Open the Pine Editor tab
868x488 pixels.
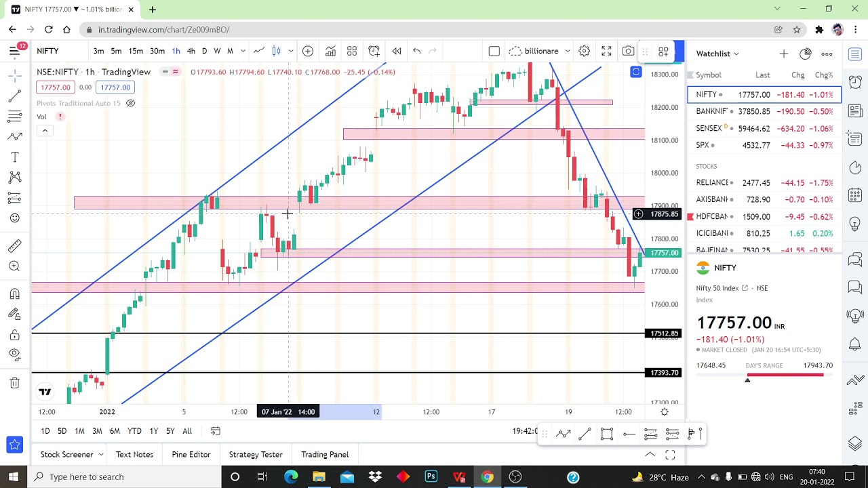191,454
